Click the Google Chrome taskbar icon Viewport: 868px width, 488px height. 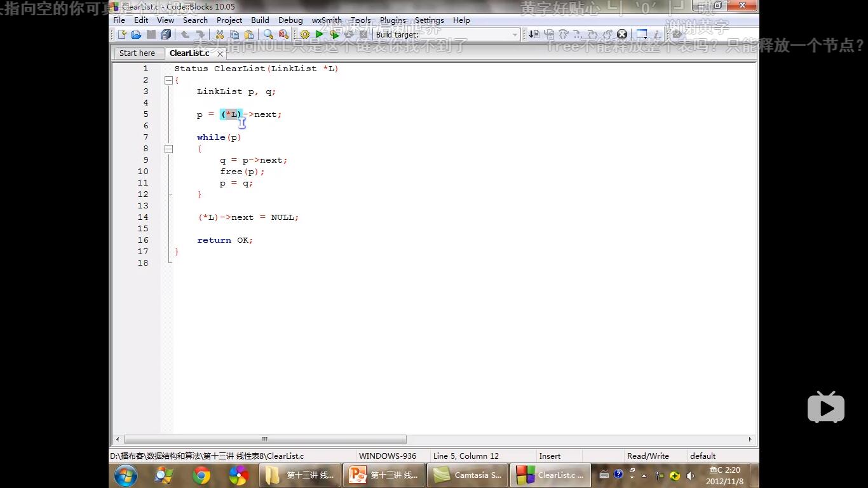(201, 475)
